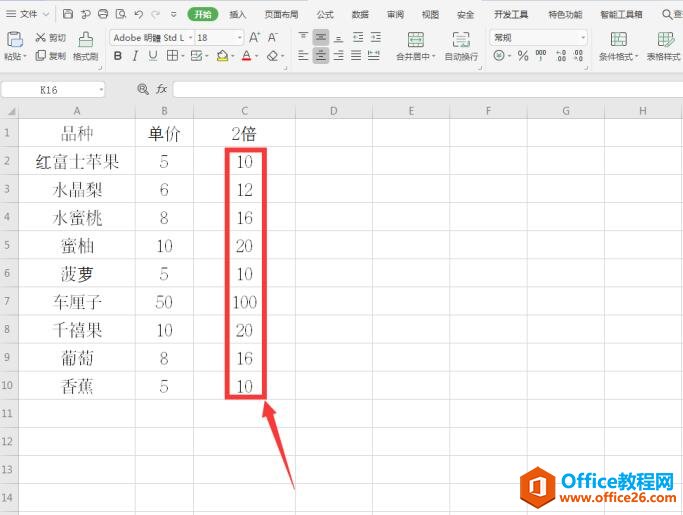Increase font size with A+ icon

(x=254, y=37)
